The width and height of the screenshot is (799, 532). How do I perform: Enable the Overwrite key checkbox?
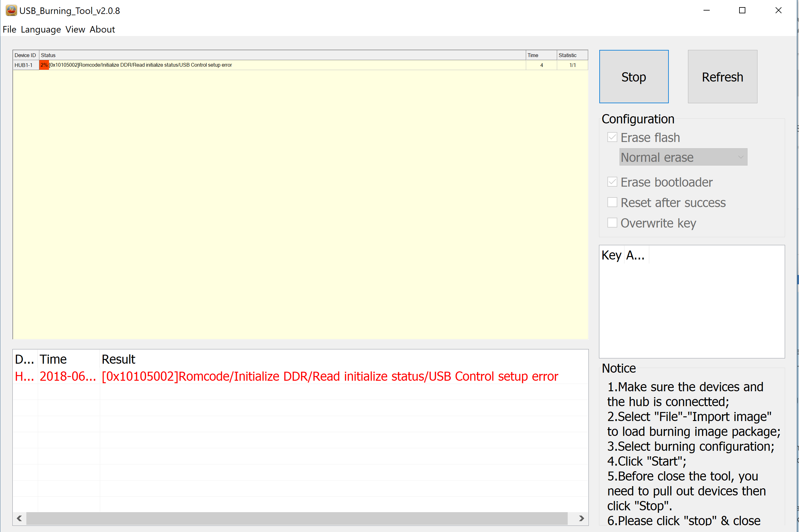click(x=613, y=223)
